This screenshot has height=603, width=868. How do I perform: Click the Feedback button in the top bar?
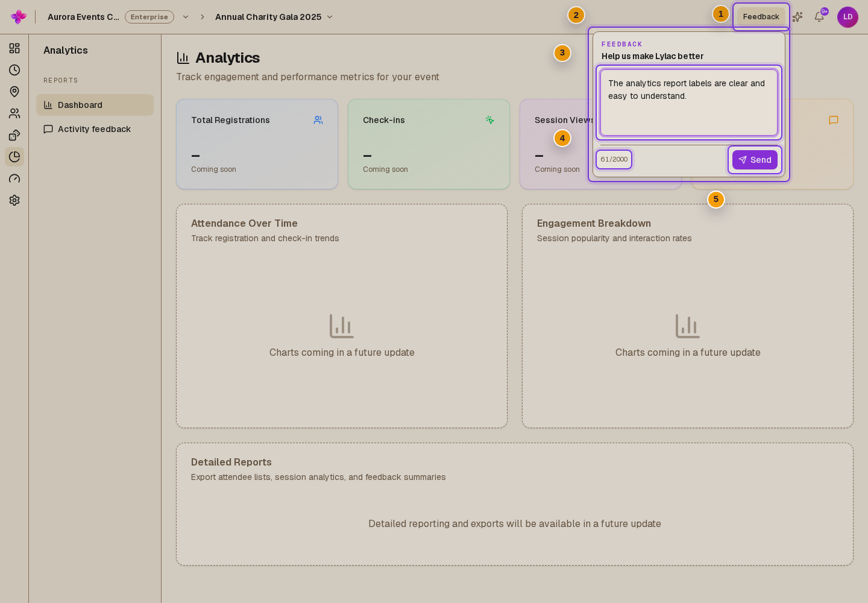761,17
